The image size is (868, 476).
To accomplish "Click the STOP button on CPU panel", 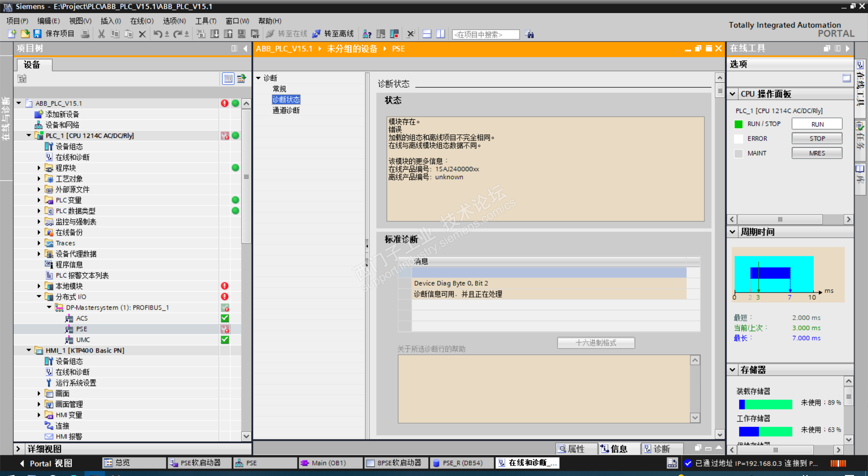I will point(817,138).
